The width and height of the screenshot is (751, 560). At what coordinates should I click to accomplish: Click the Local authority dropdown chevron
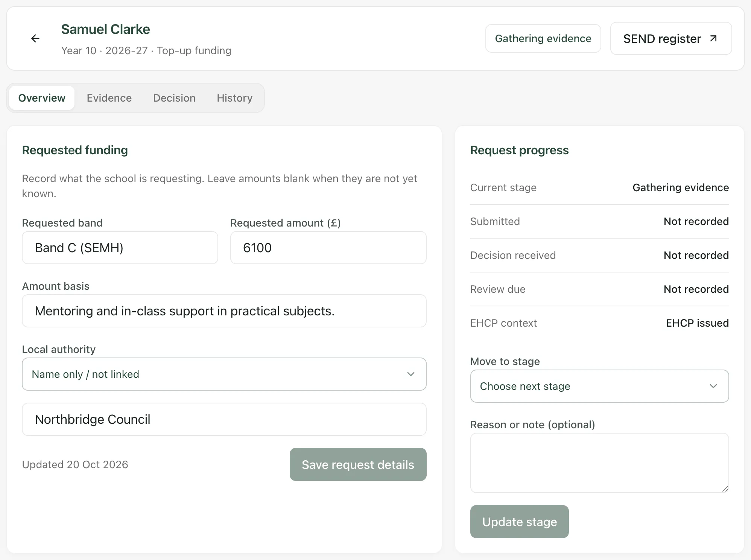pyautogui.click(x=411, y=374)
